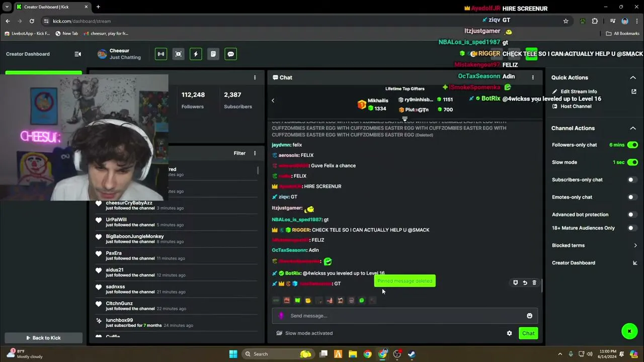This screenshot has width=644, height=362.
Task: Toggle the document notes panel icon
Action: (x=213, y=54)
